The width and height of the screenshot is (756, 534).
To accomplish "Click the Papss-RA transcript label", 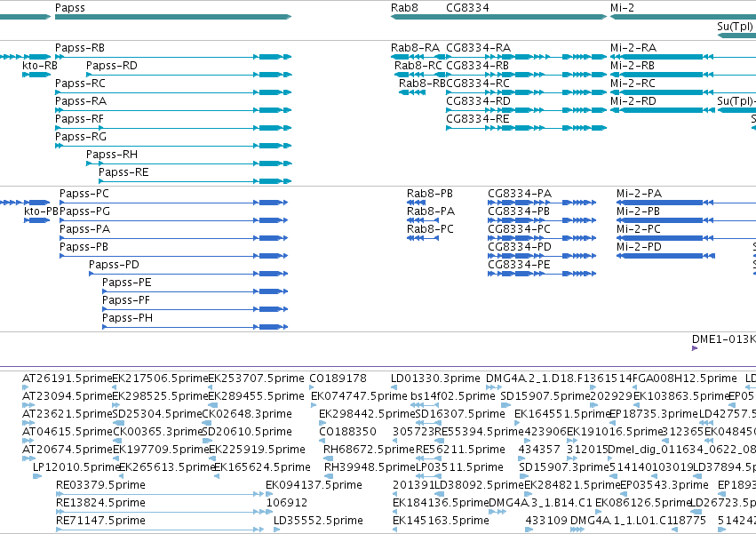I will click(81, 101).
